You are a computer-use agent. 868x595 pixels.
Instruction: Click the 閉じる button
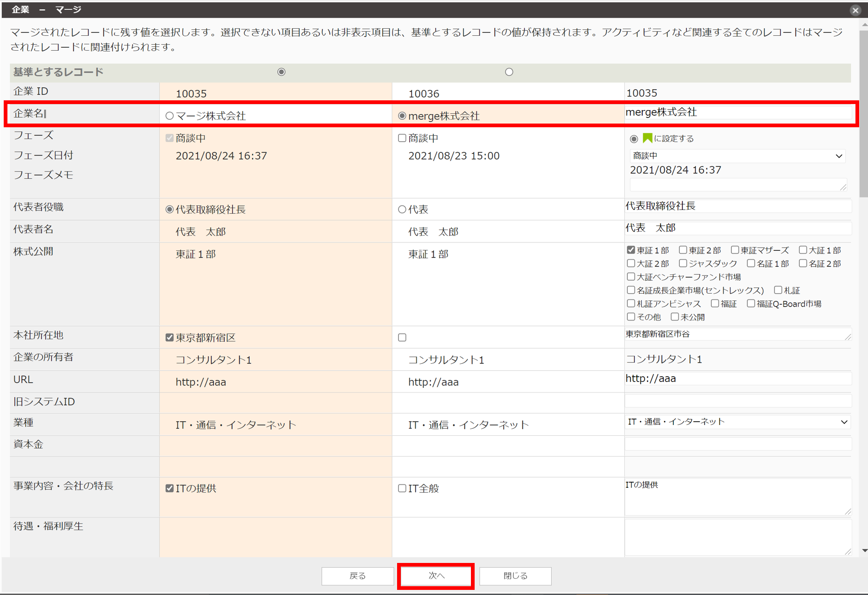[515, 576]
